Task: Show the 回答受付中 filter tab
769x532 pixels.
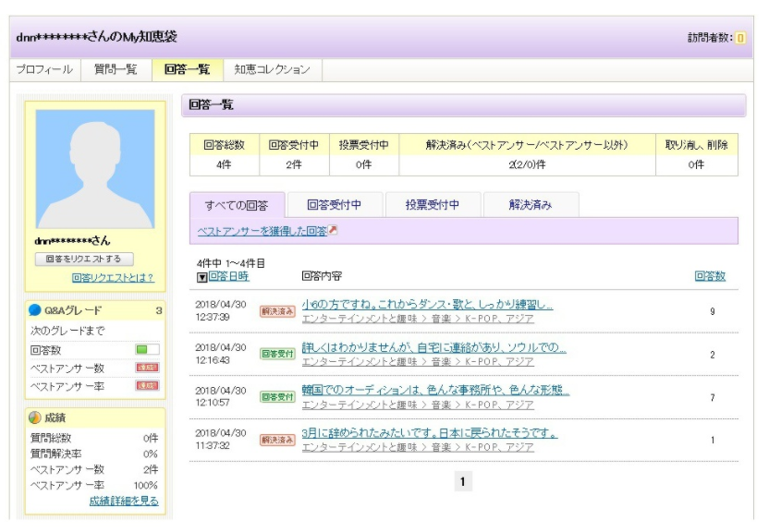Action: tap(334, 205)
